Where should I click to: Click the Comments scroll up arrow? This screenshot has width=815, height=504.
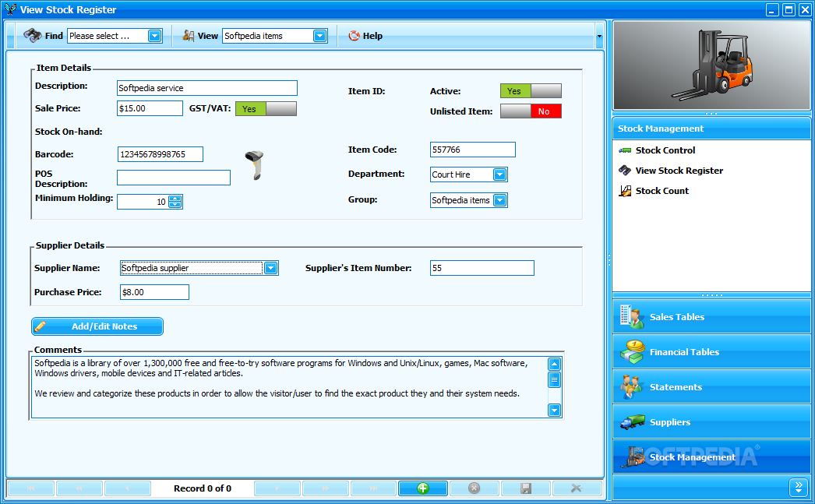(554, 364)
